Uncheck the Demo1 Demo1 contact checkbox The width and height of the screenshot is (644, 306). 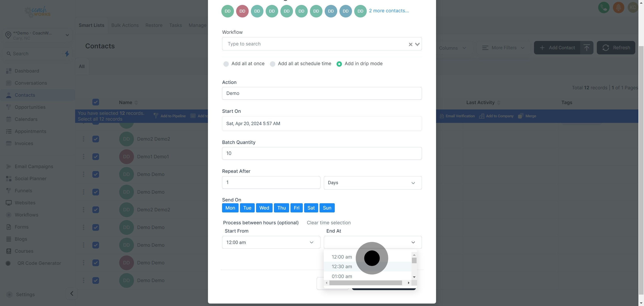click(95, 157)
